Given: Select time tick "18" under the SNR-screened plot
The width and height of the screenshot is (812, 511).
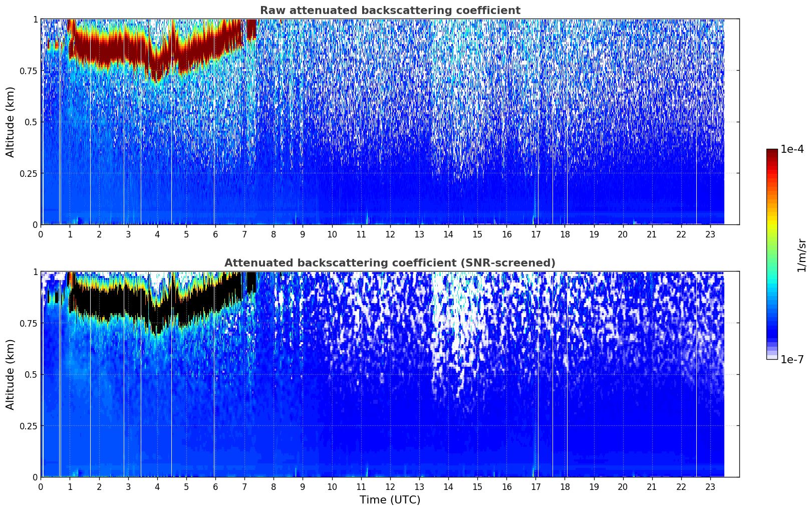Looking at the screenshot, I should click(x=565, y=486).
